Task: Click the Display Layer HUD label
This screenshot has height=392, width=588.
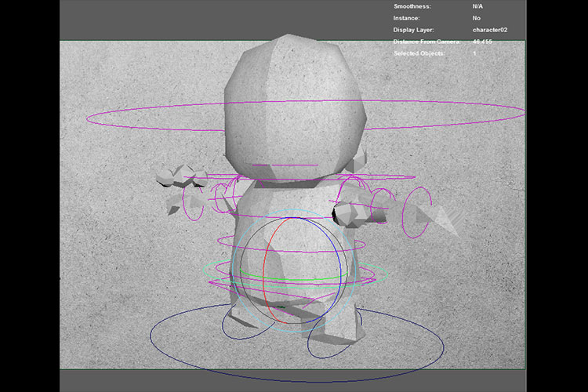Action: (414, 30)
